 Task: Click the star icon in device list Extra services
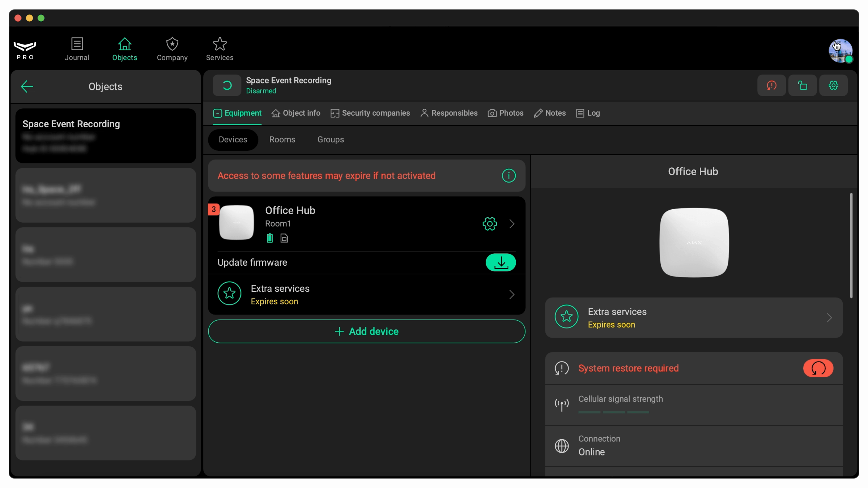229,293
